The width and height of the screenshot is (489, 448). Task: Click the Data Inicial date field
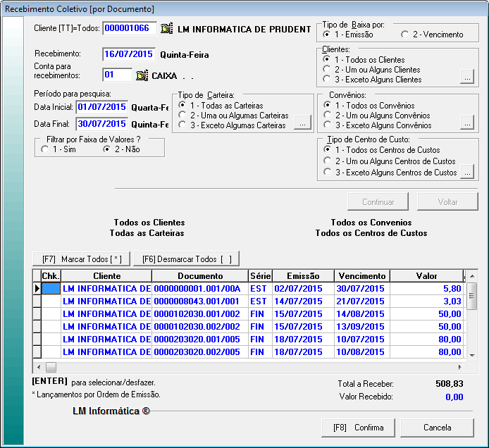102,107
